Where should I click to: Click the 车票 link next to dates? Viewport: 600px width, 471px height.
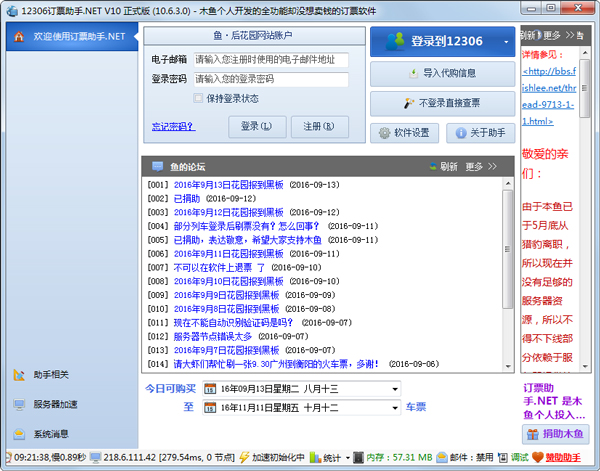(x=416, y=407)
